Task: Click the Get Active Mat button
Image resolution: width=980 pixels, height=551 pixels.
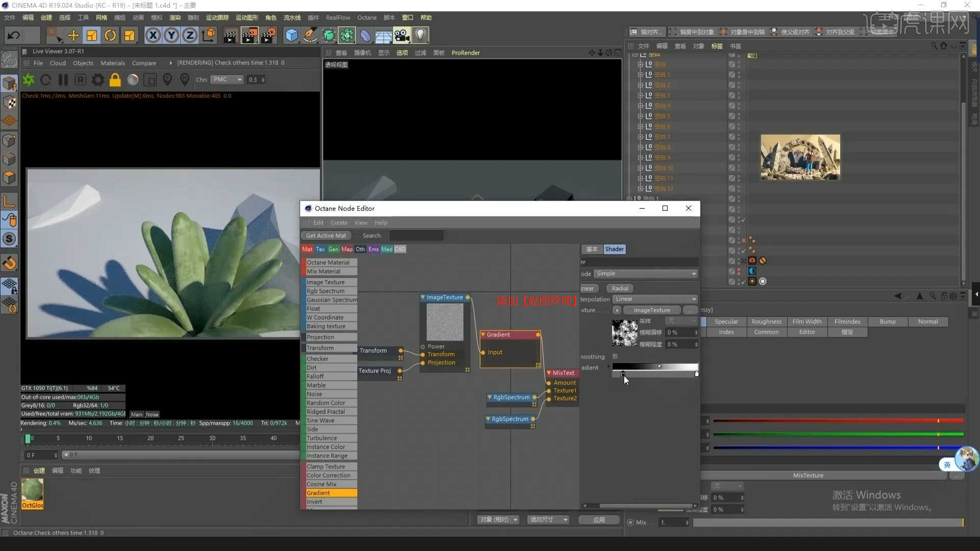Action: 326,235
